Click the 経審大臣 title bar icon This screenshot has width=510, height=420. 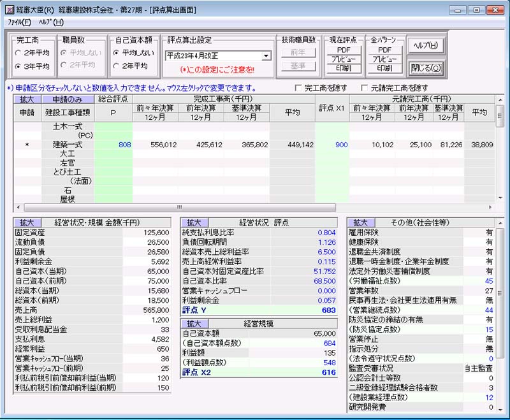click(x=8, y=9)
